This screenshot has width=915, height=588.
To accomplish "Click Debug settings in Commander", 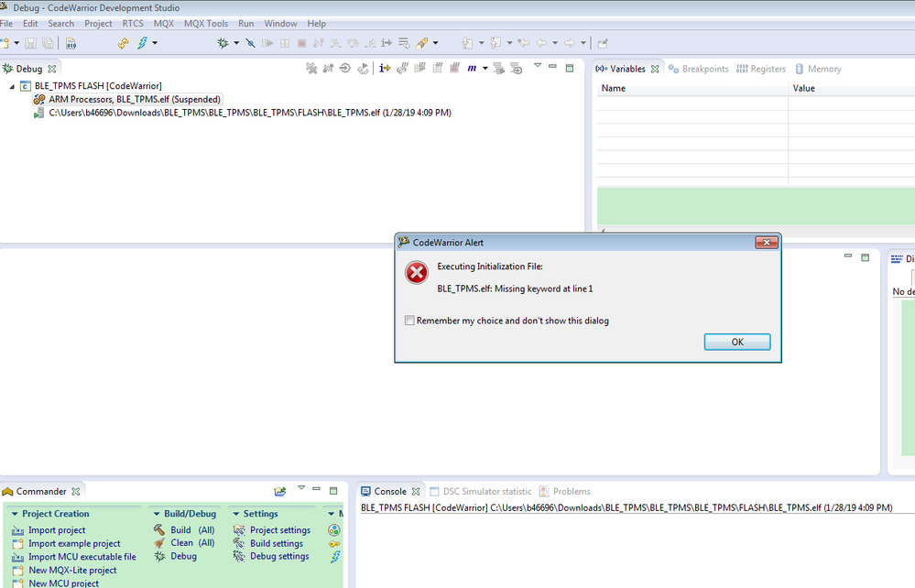I will point(279,556).
